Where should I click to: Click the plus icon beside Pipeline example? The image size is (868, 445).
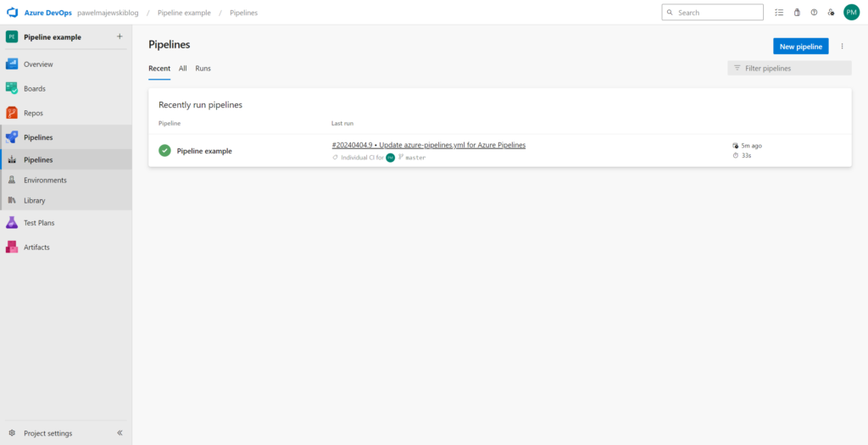(x=120, y=36)
